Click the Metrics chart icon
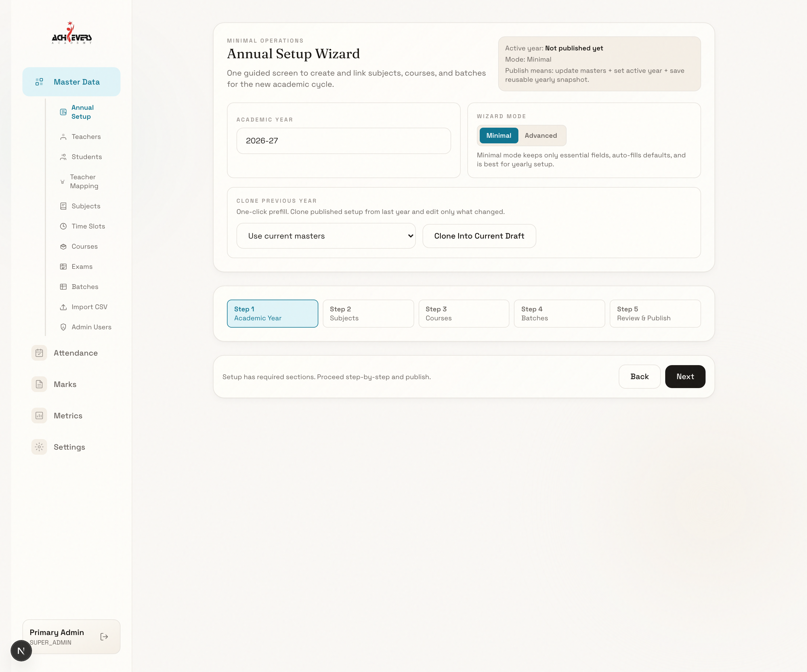Screen dimensions: 807x672 (x=39, y=416)
